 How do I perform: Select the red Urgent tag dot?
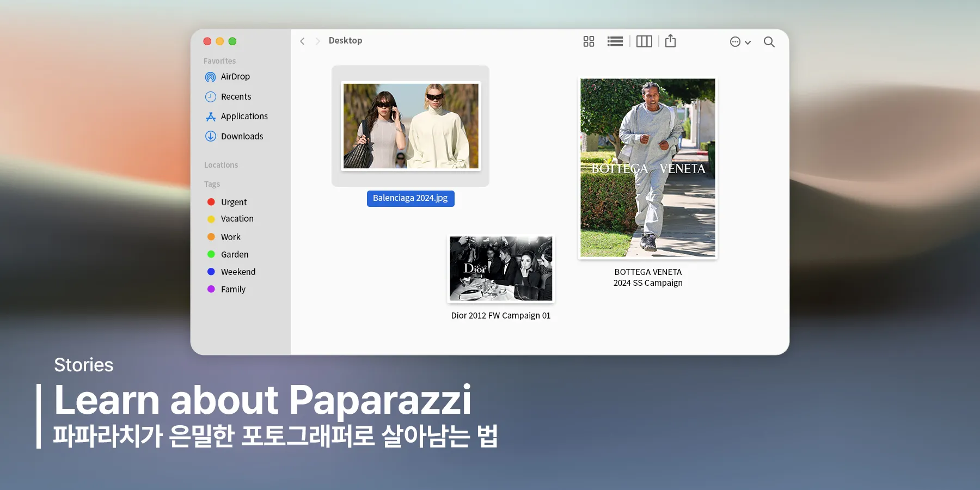tap(211, 202)
